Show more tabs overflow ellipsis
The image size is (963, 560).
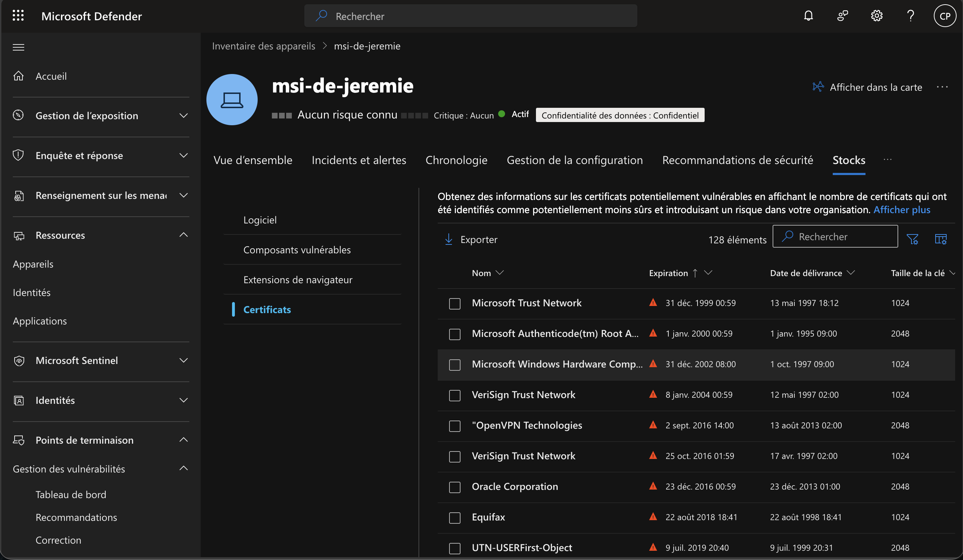click(887, 160)
